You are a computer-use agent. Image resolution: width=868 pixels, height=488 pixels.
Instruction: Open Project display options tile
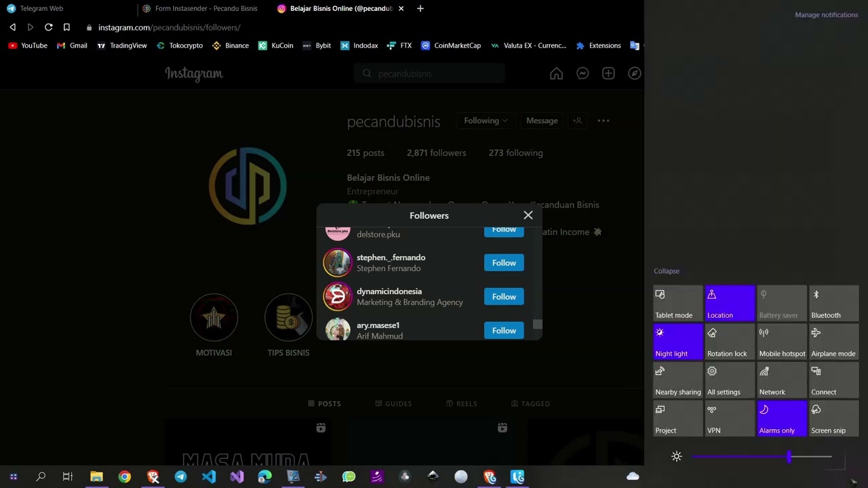(x=677, y=419)
